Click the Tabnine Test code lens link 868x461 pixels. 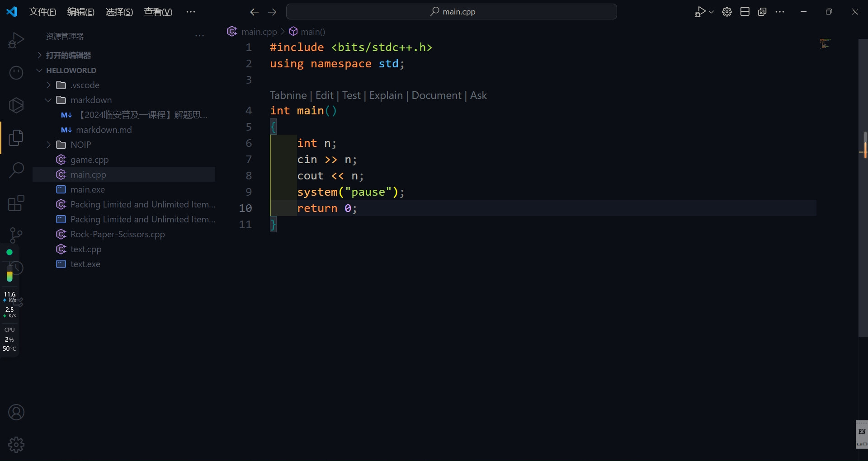coord(351,95)
